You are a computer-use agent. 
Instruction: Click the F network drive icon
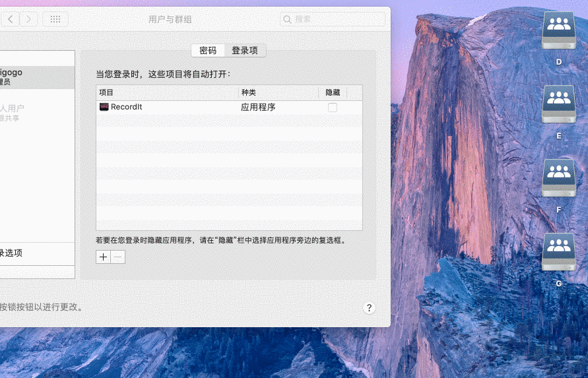click(x=558, y=179)
